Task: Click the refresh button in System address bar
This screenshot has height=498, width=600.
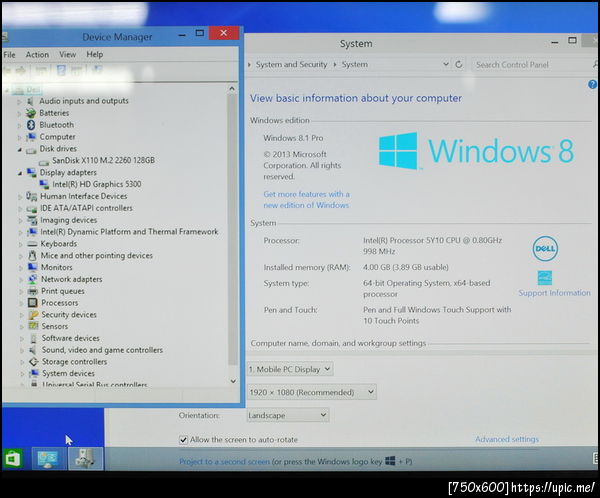Action: 459,65
